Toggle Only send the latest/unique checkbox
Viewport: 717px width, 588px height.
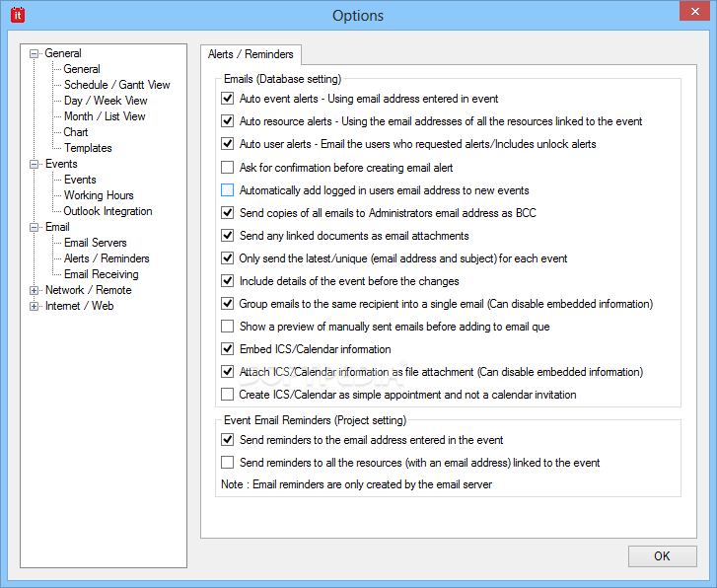pyautogui.click(x=227, y=258)
